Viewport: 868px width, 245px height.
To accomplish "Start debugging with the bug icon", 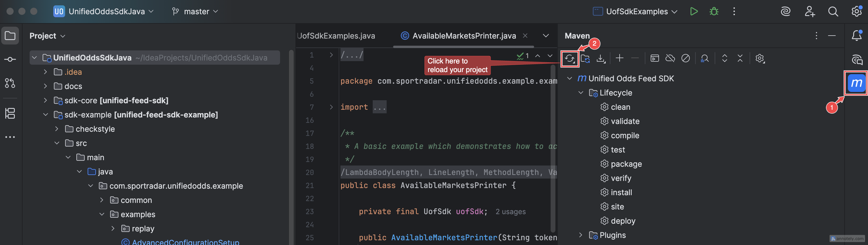I will point(714,12).
